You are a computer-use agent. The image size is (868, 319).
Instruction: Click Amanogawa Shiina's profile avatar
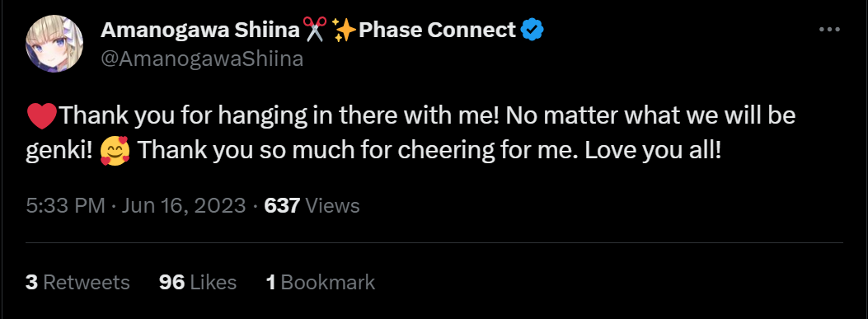[54, 43]
